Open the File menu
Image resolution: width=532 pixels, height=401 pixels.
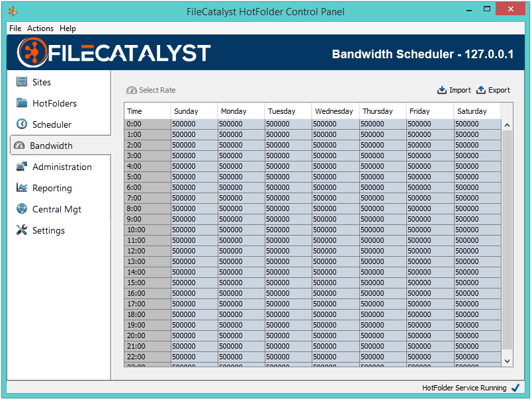tap(15, 28)
